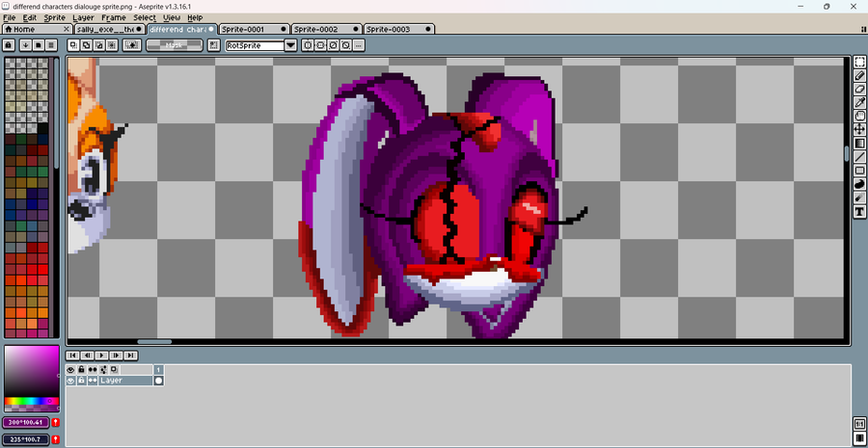Select the Contour tool

point(859,184)
